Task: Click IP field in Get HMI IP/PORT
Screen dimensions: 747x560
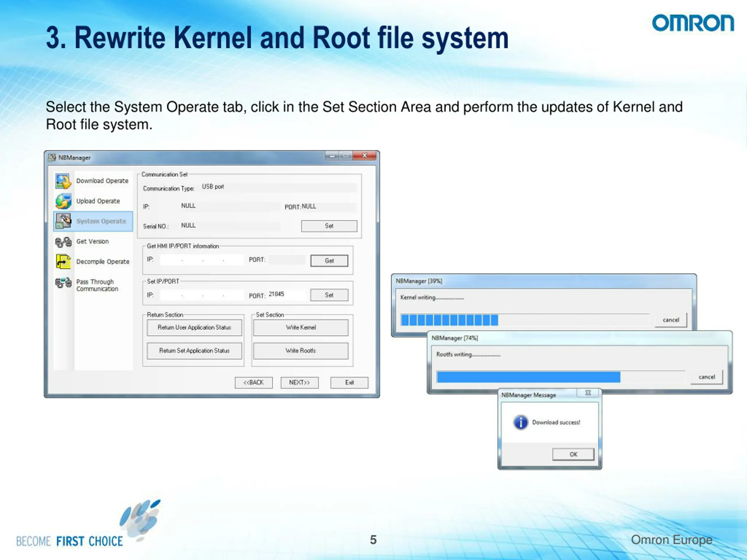Action: tap(202, 260)
